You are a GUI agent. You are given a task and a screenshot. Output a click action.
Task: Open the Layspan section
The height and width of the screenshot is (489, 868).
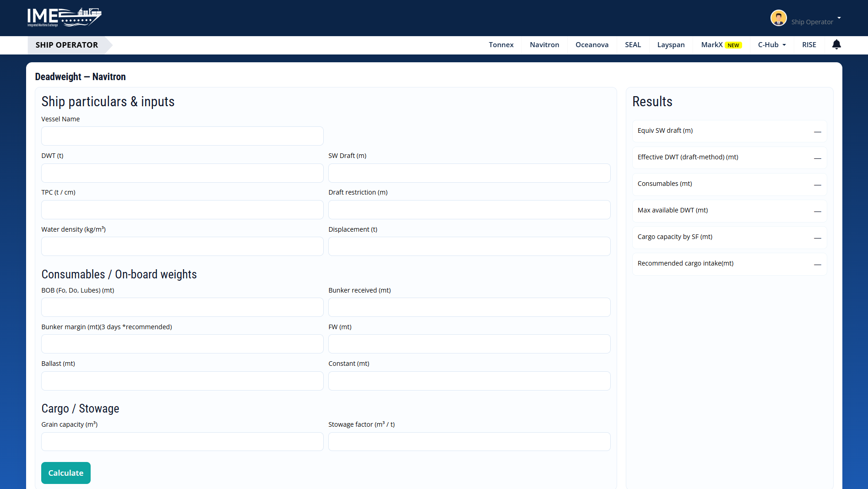(671, 45)
